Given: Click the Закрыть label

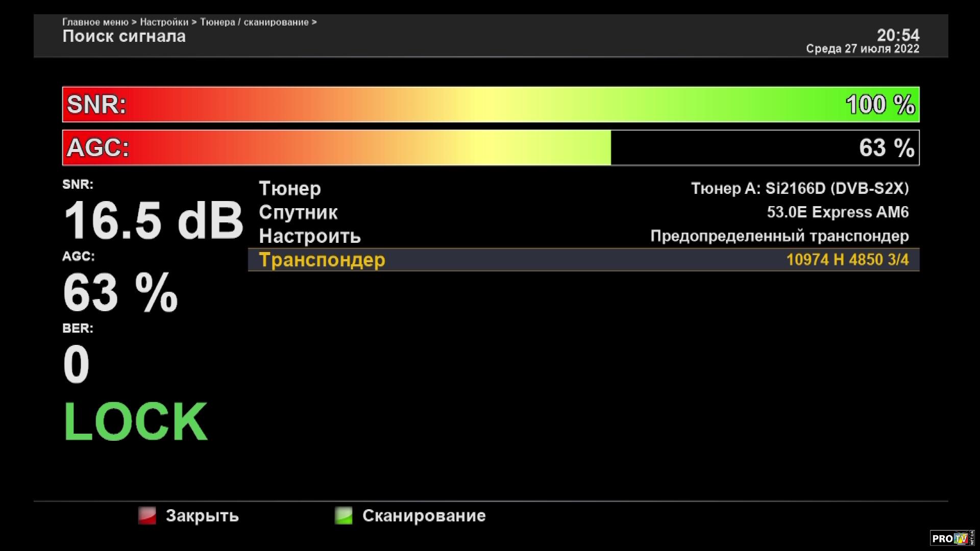Looking at the screenshot, I should [202, 515].
